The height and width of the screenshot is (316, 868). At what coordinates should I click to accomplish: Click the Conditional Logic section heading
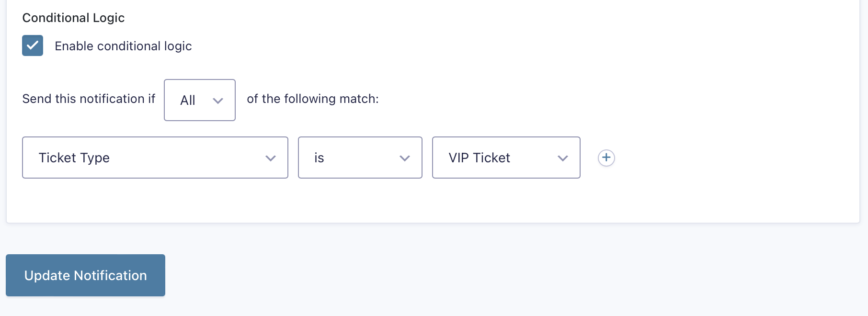tap(73, 18)
